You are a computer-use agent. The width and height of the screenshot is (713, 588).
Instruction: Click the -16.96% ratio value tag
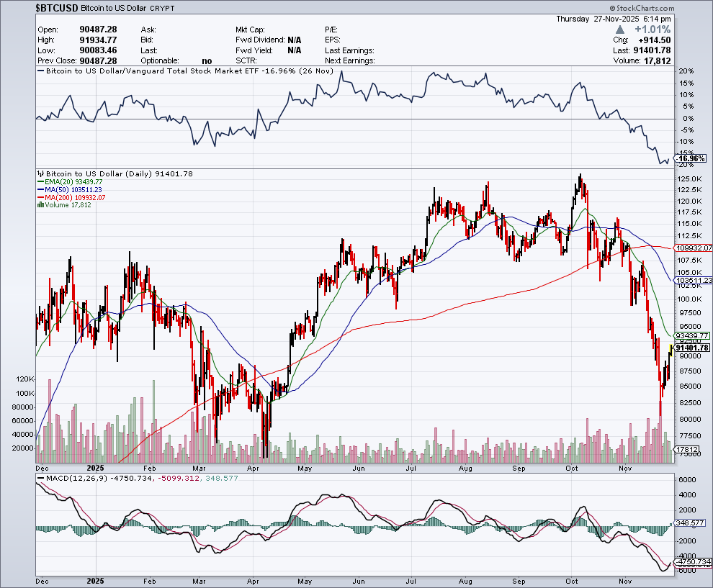[692, 158]
